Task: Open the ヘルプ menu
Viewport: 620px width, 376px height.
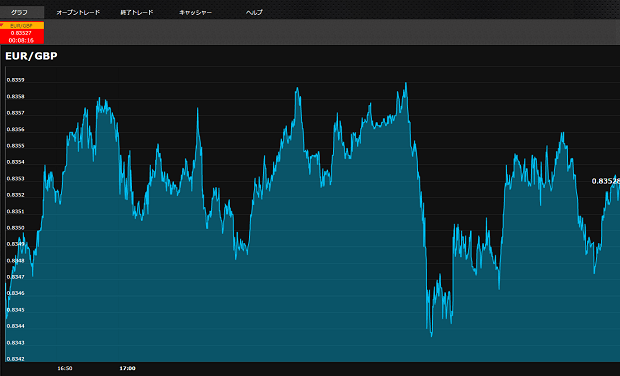Action: [x=254, y=12]
